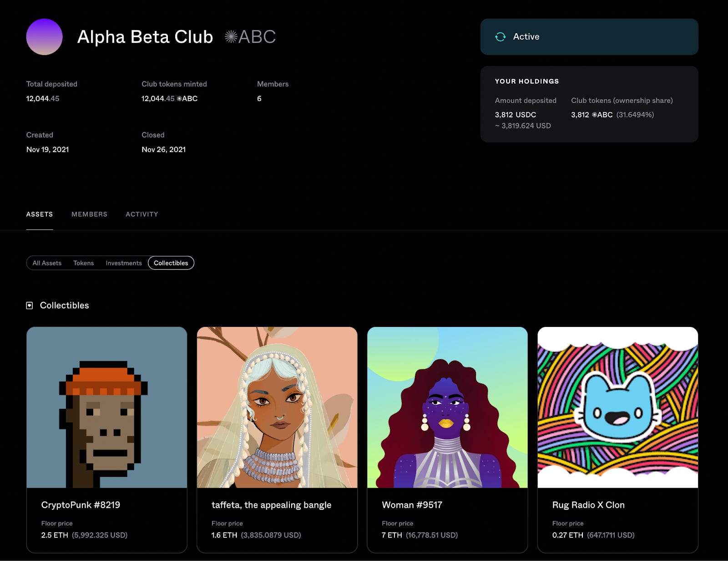The height and width of the screenshot is (561, 728).
Task: Click the Collectibles section heading
Action: point(65,306)
